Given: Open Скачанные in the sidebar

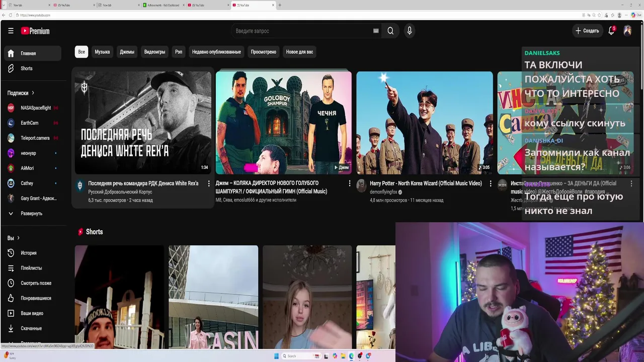Looking at the screenshot, I should pyautogui.click(x=33, y=328).
